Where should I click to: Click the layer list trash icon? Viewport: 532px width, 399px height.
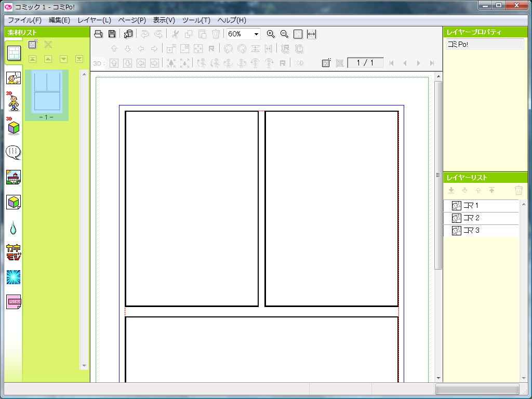pyautogui.click(x=518, y=190)
